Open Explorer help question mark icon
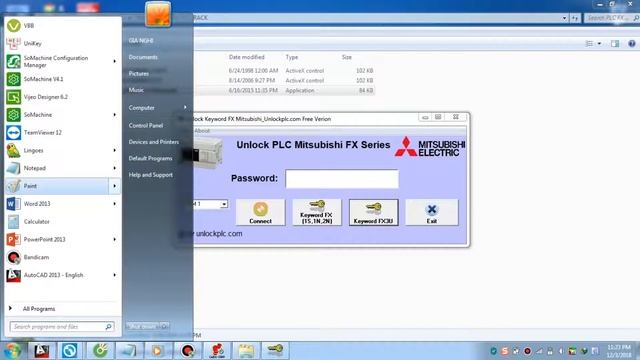Viewport: 640px width, 360px height. pos(631,43)
